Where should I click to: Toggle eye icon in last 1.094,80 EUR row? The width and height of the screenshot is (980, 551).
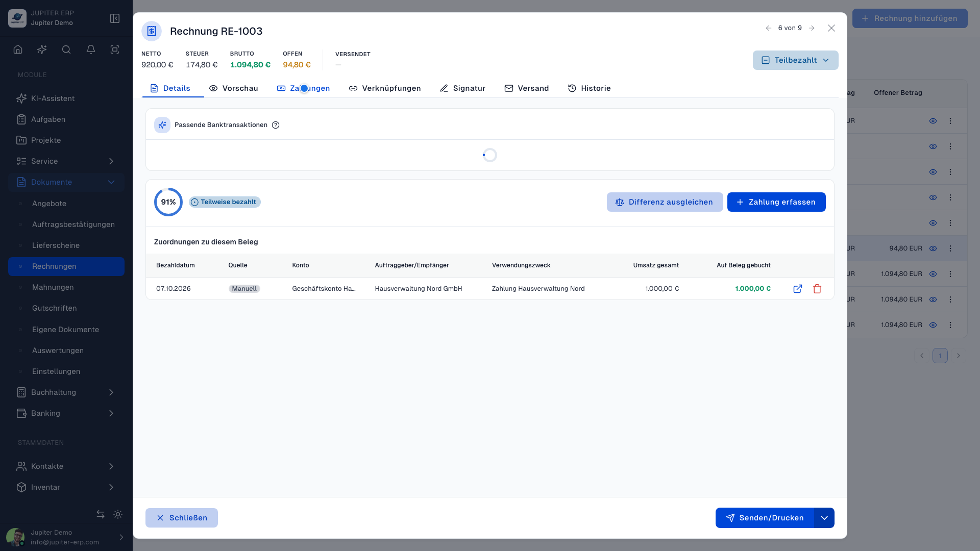coord(933,325)
